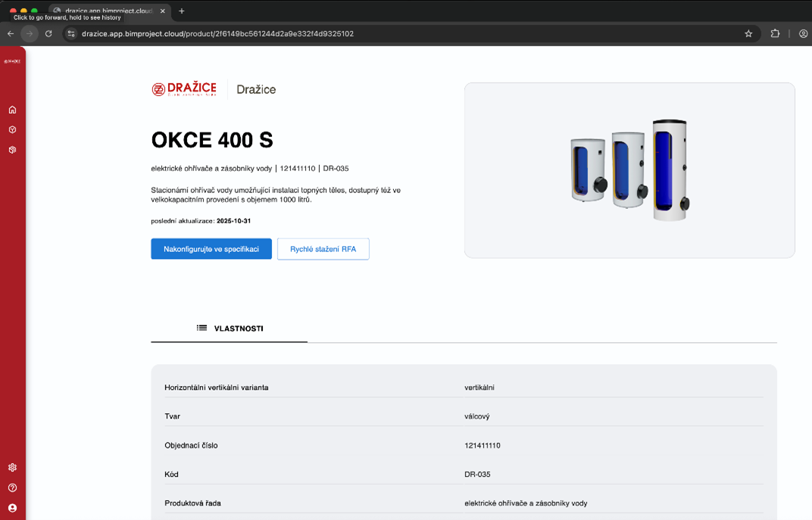The image size is (812, 520).
Task: Click the URL address bar field
Action: coord(379,33)
